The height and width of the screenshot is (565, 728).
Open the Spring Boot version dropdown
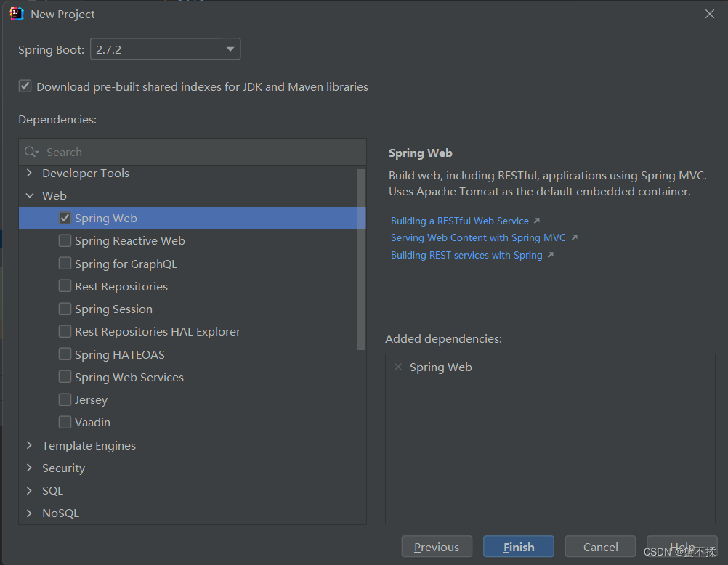(230, 49)
